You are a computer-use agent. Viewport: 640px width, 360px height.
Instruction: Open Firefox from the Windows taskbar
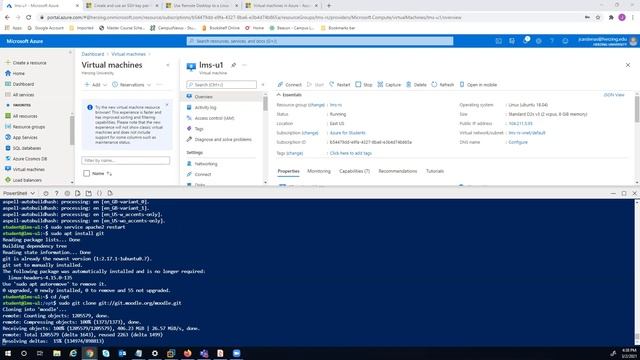pyautogui.click(x=187, y=353)
